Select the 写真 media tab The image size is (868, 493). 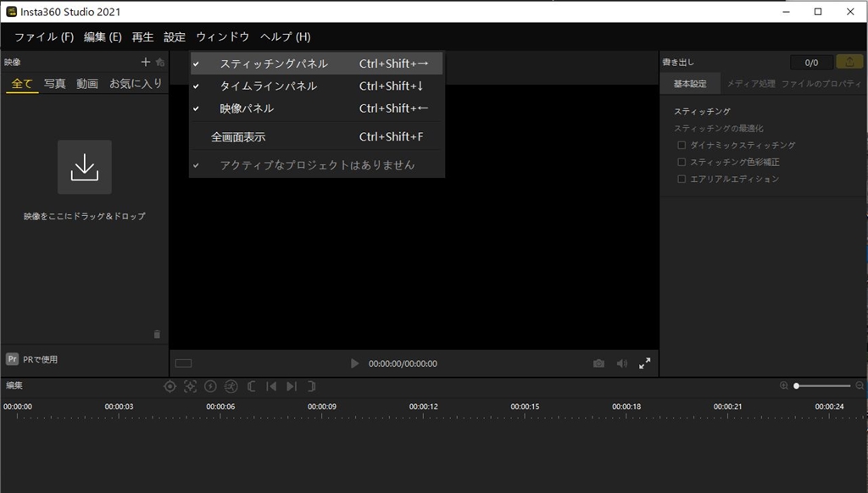tap(55, 84)
